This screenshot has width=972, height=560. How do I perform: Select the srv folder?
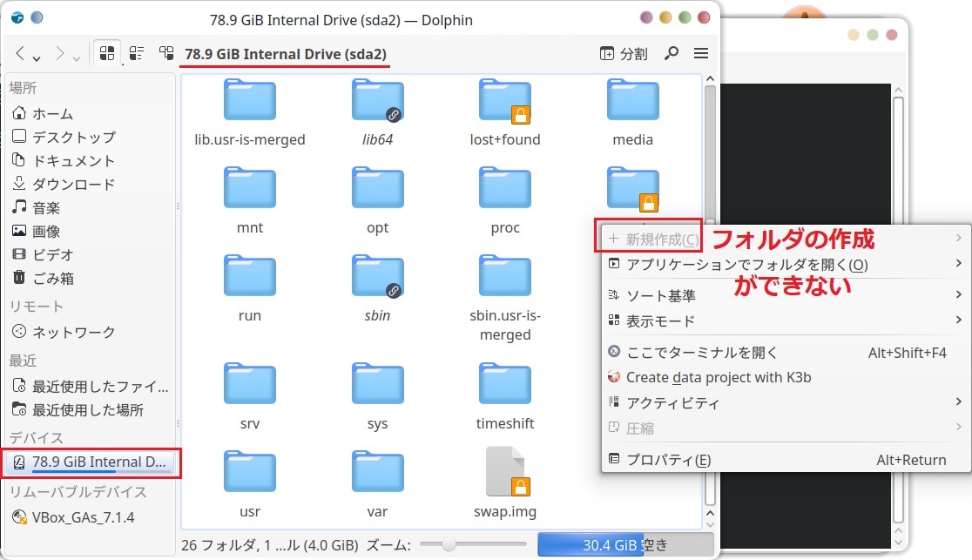250,396
